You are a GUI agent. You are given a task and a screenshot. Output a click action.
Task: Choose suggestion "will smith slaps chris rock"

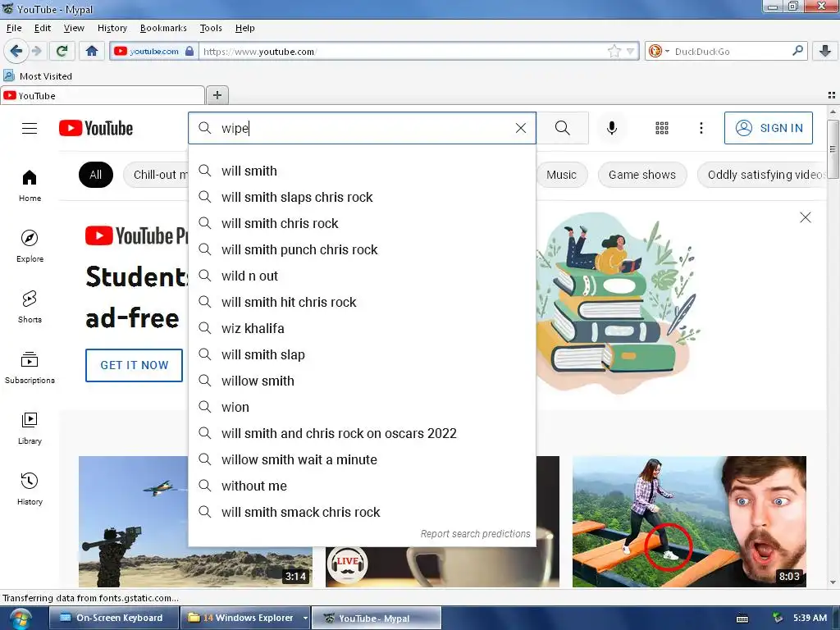coord(362,197)
